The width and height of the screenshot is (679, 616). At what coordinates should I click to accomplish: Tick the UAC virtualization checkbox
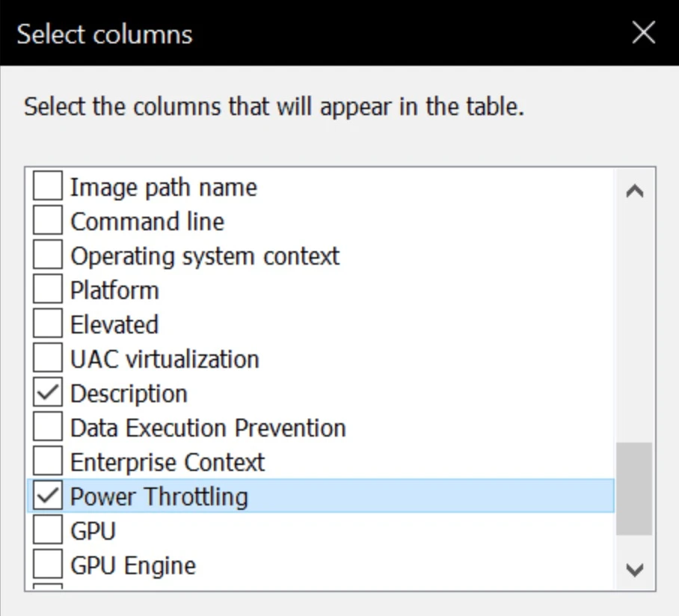pos(47,359)
